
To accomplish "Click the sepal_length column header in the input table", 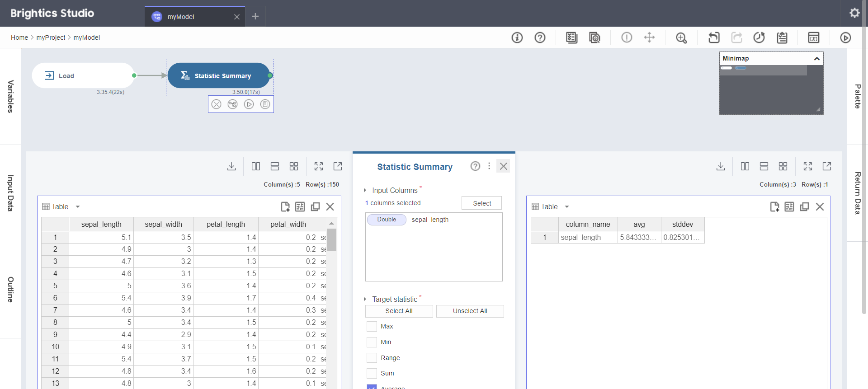I will (x=101, y=224).
